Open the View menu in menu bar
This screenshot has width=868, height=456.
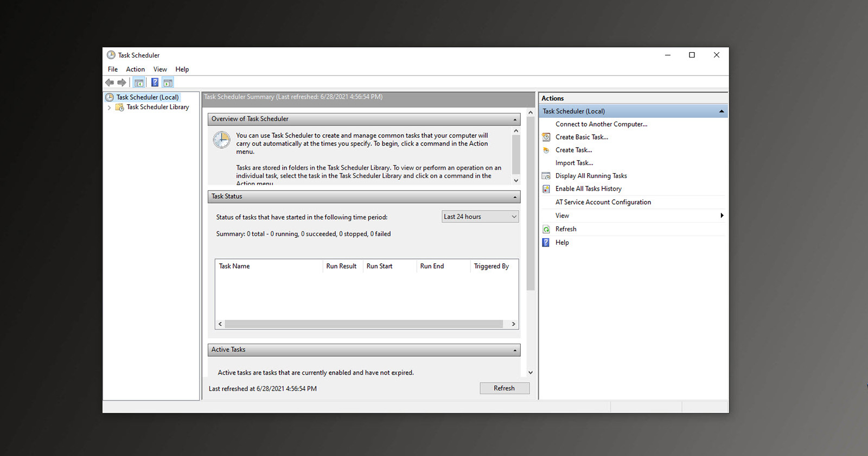(160, 69)
